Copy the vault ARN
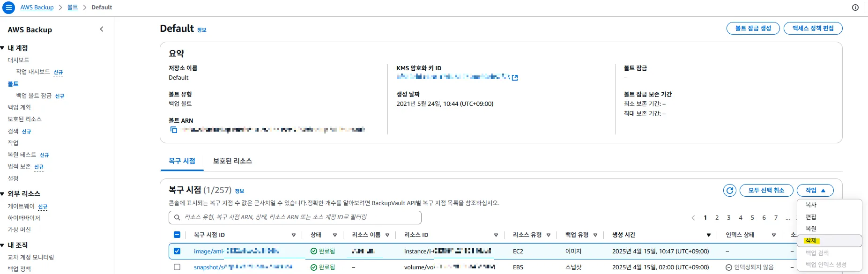The image size is (868, 274). click(174, 130)
